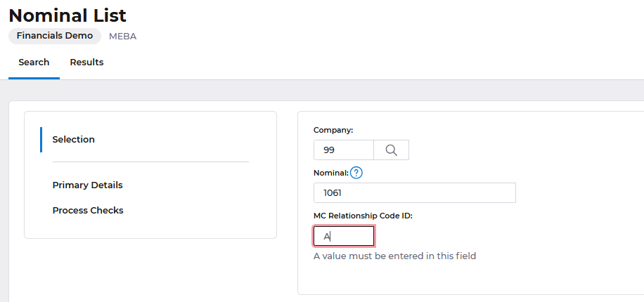This screenshot has width=644, height=302.
Task: Click the divider line below Selection
Action: (150, 162)
